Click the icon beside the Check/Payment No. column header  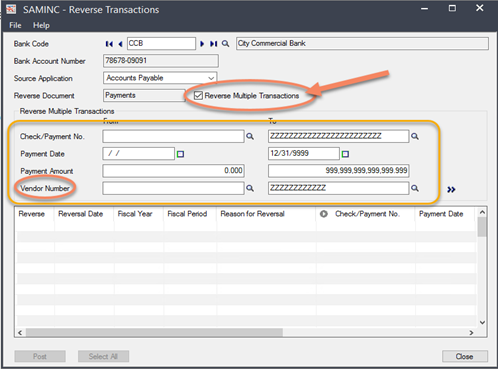[324, 214]
